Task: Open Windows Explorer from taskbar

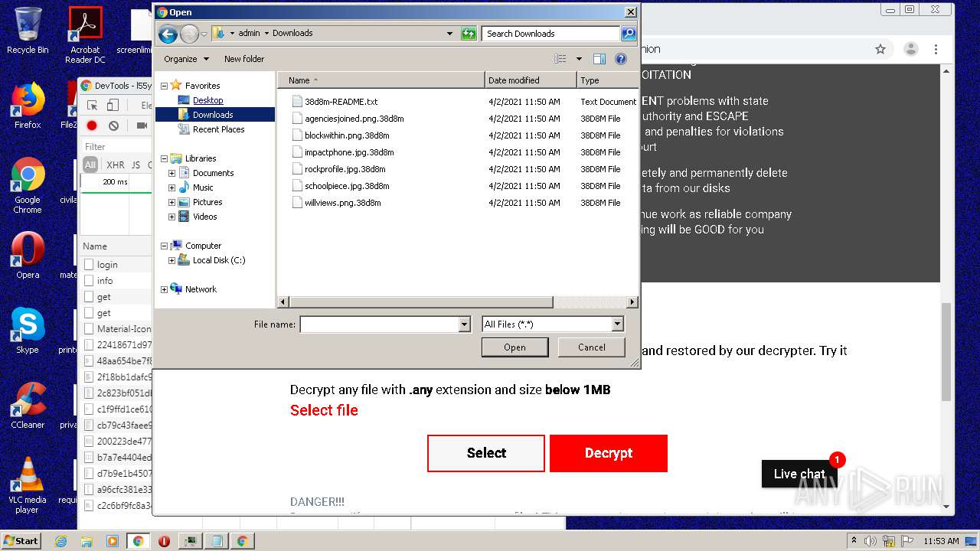Action: (x=87, y=541)
